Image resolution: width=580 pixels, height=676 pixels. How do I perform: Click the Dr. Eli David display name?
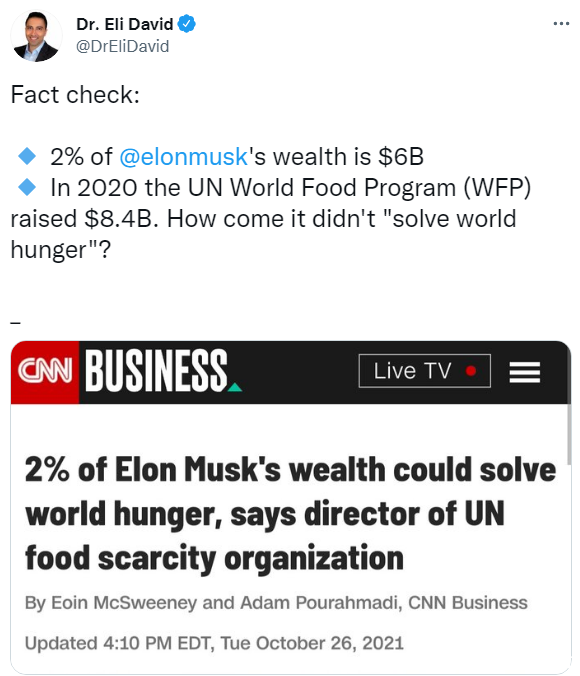[x=125, y=24]
